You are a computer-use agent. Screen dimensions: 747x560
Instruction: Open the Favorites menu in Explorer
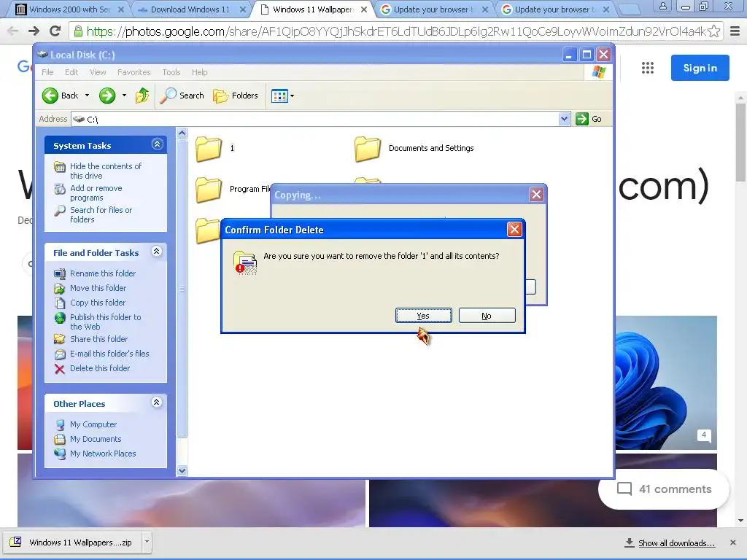(x=134, y=72)
